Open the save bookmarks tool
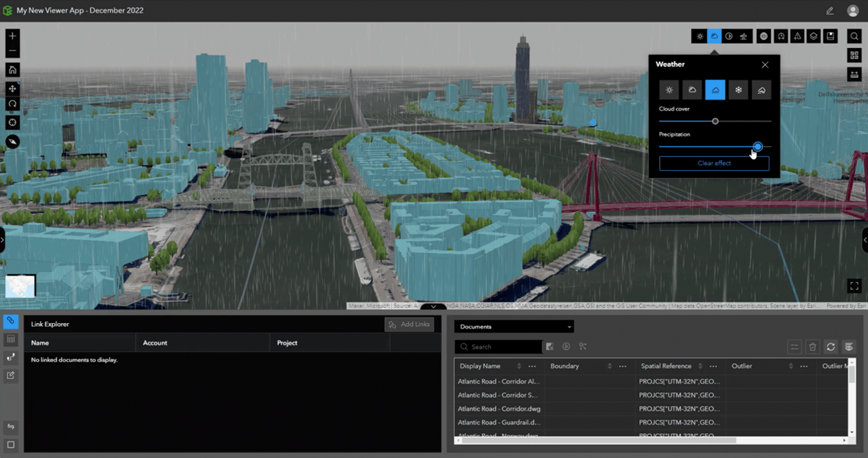This screenshot has width=868, height=458. 830,36
